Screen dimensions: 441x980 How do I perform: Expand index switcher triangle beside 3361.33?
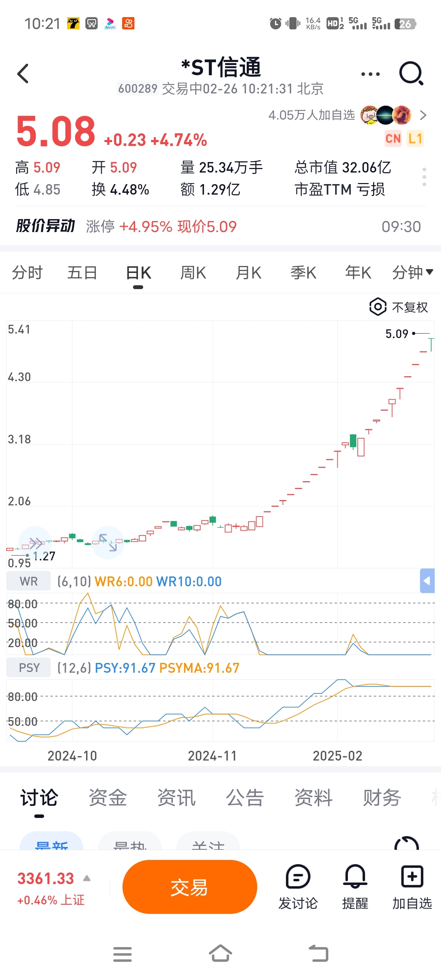tap(87, 878)
